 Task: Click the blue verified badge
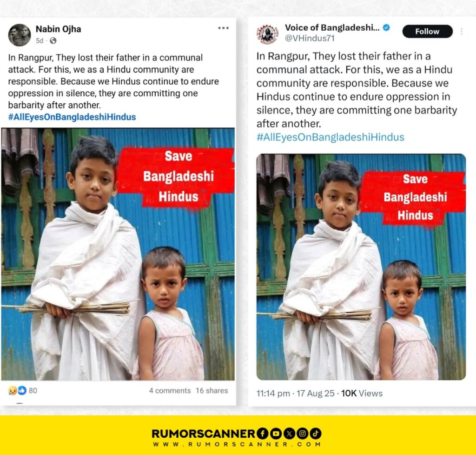(386, 27)
